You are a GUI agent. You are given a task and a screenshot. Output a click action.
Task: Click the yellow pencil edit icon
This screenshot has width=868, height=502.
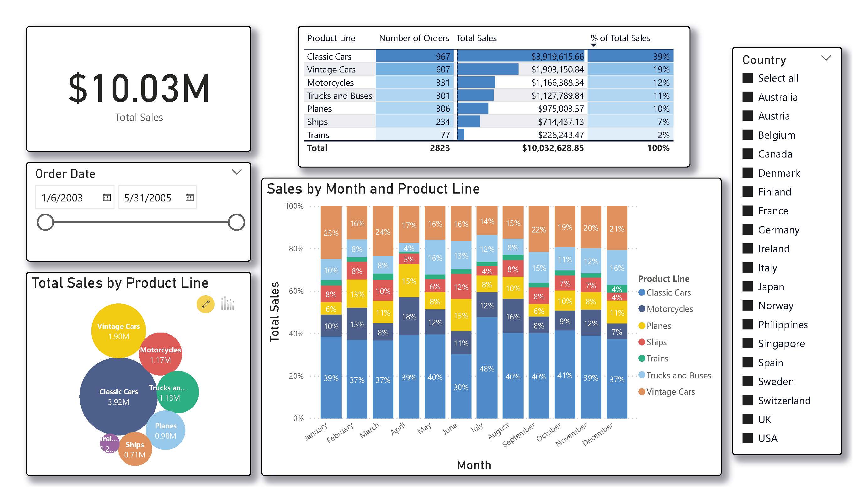205,304
